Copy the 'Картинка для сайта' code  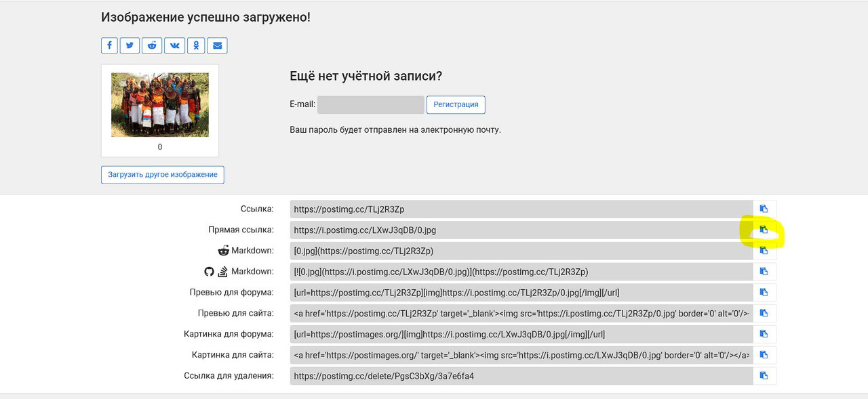764,355
